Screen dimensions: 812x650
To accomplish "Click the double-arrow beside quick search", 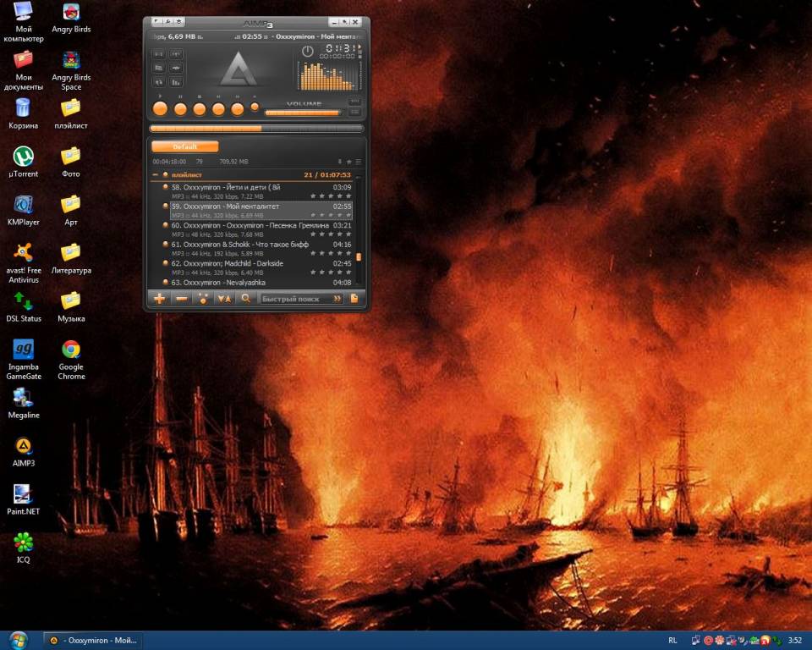I will (337, 299).
